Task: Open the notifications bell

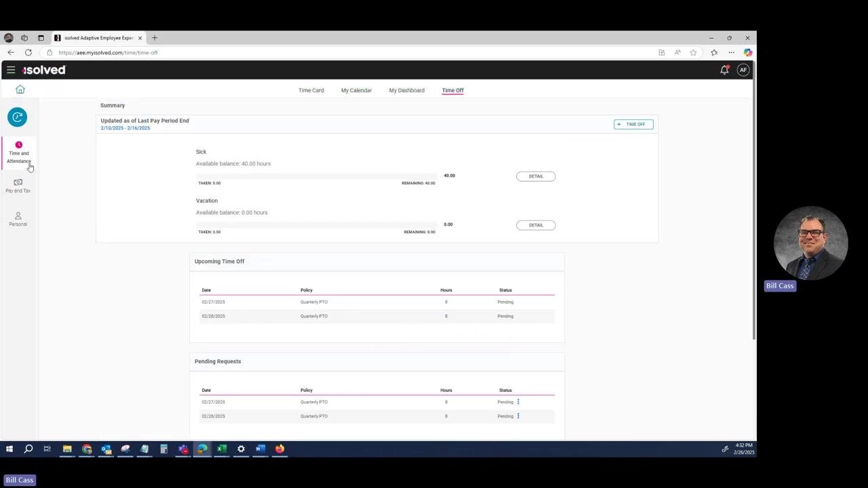Action: click(724, 70)
